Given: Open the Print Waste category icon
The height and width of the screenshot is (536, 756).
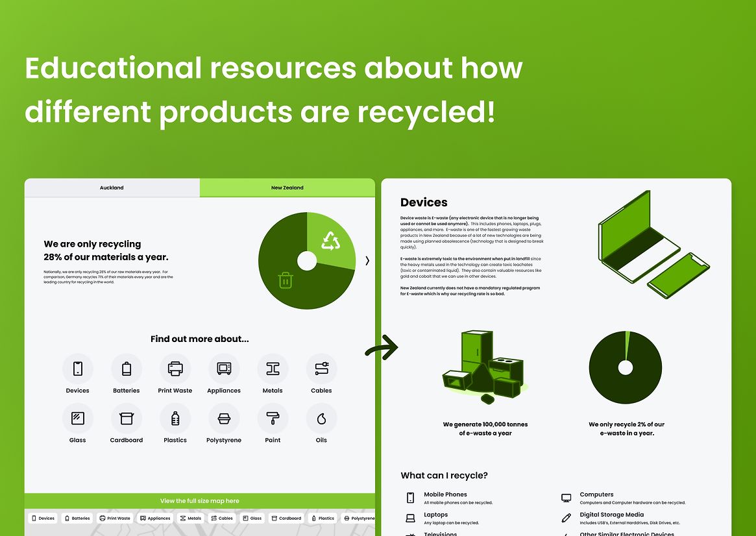Looking at the screenshot, I should click(175, 369).
